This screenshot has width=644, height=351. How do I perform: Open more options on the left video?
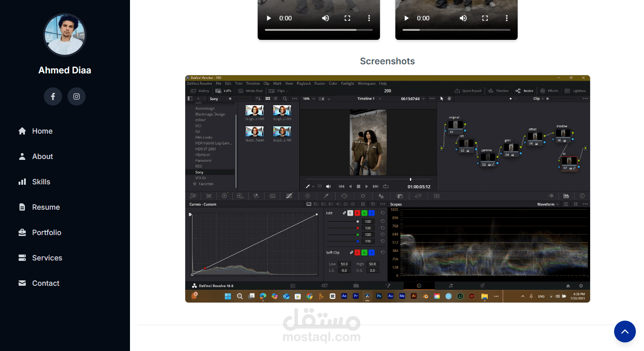tap(369, 18)
